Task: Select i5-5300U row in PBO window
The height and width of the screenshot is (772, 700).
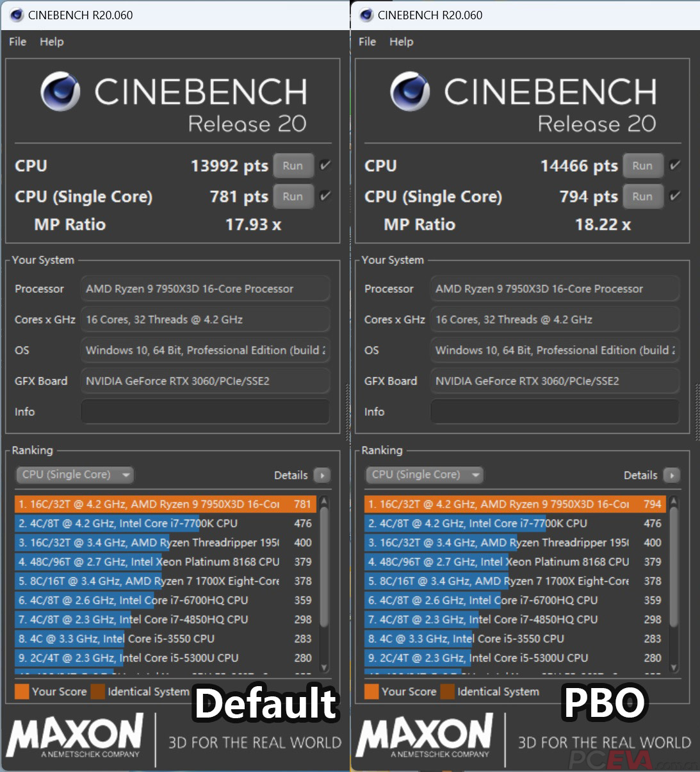Action: pyautogui.click(x=515, y=658)
